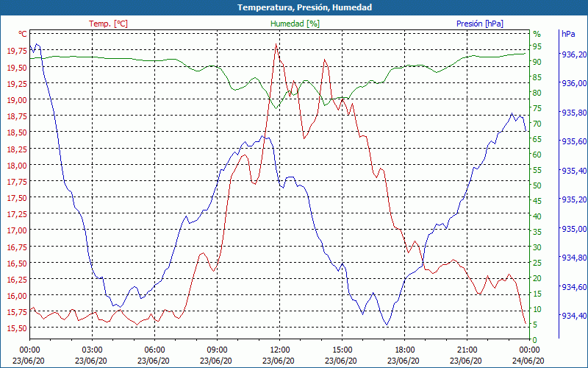Select the red Temp. [°C] legend label
Viewport: 588px width, 368px height.
pos(108,24)
